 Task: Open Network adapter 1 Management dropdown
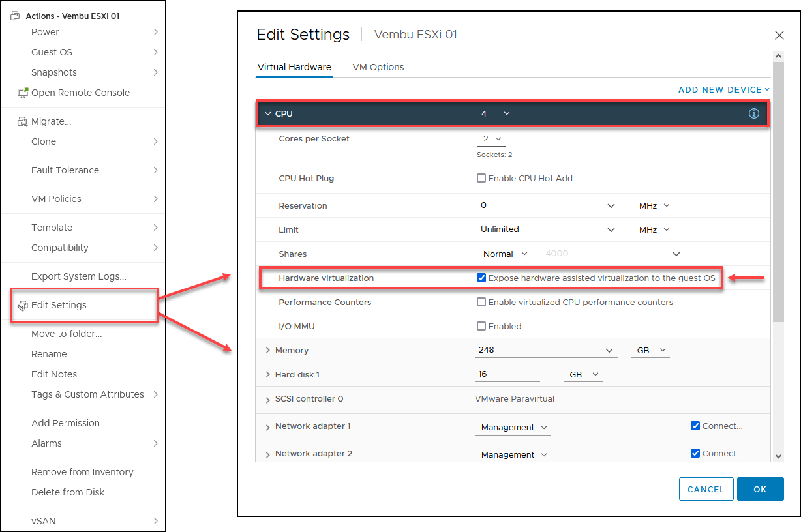pyautogui.click(x=513, y=428)
